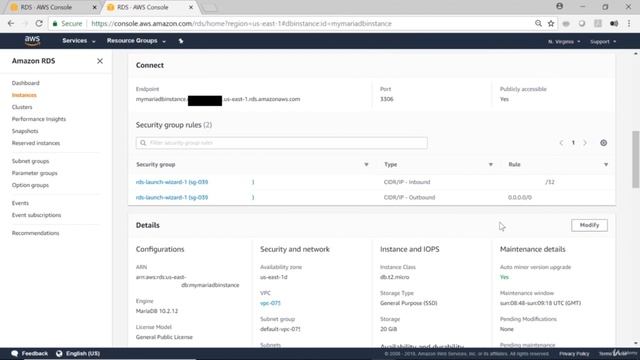Open the pin shortcuts icon in navbar
This screenshot has width=640, height=360.
[181, 41]
